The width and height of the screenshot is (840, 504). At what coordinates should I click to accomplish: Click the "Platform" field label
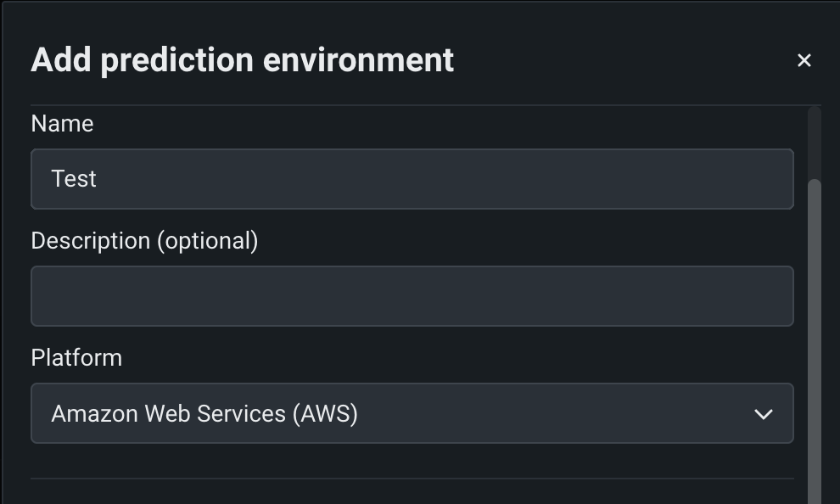(76, 358)
